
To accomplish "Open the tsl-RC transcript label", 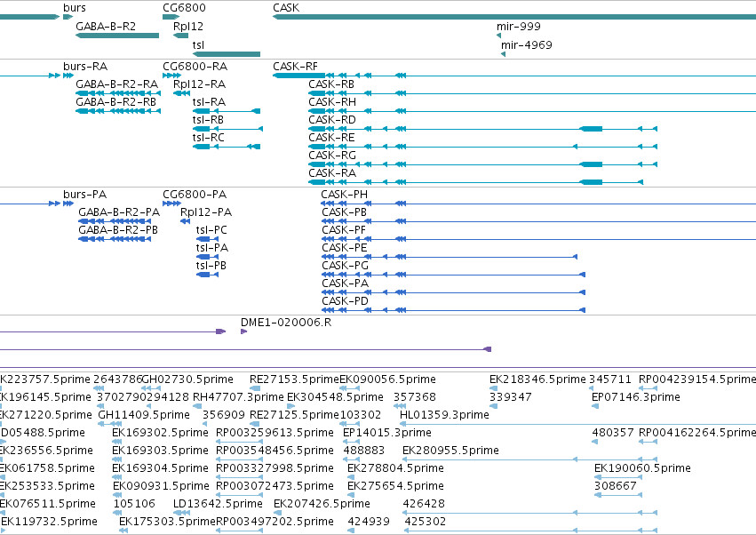I will (x=208, y=138).
